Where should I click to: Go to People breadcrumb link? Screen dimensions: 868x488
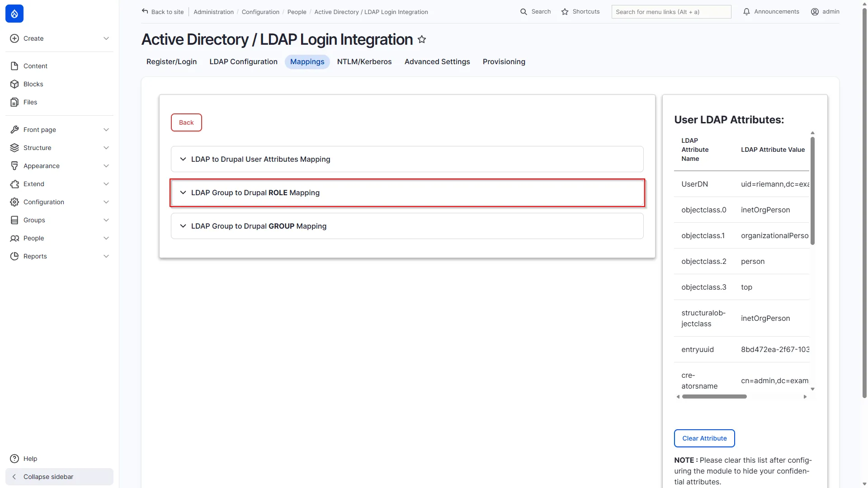click(297, 12)
